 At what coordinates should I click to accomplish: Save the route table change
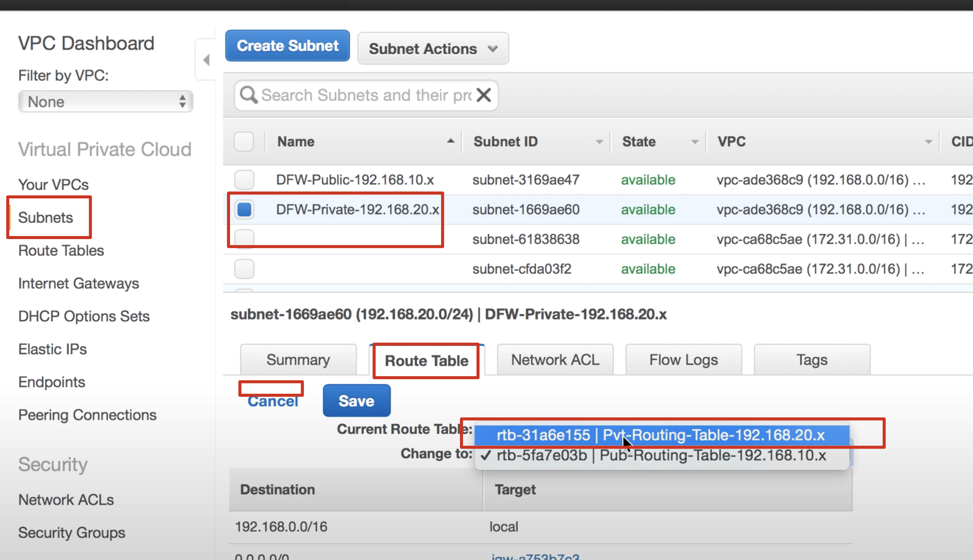[x=356, y=401]
